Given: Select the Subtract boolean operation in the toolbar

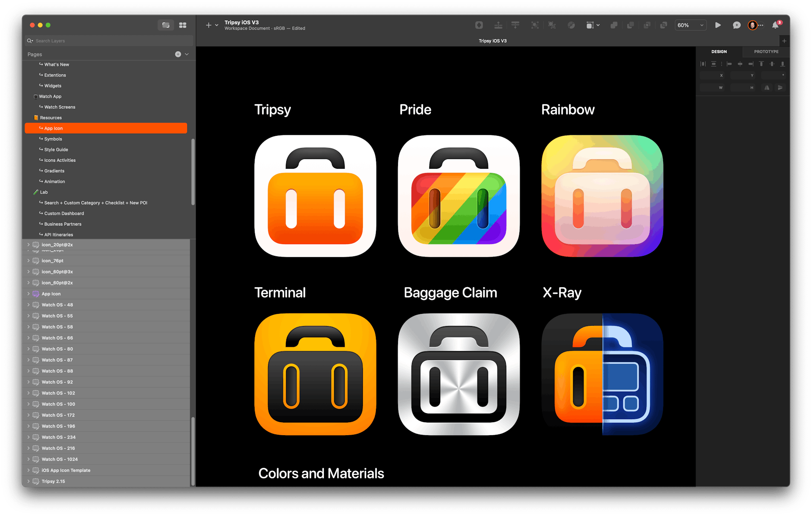Looking at the screenshot, I should tap(631, 25).
